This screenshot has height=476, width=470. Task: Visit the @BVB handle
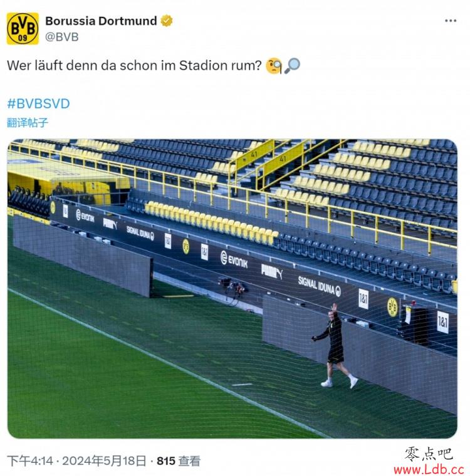(62, 37)
